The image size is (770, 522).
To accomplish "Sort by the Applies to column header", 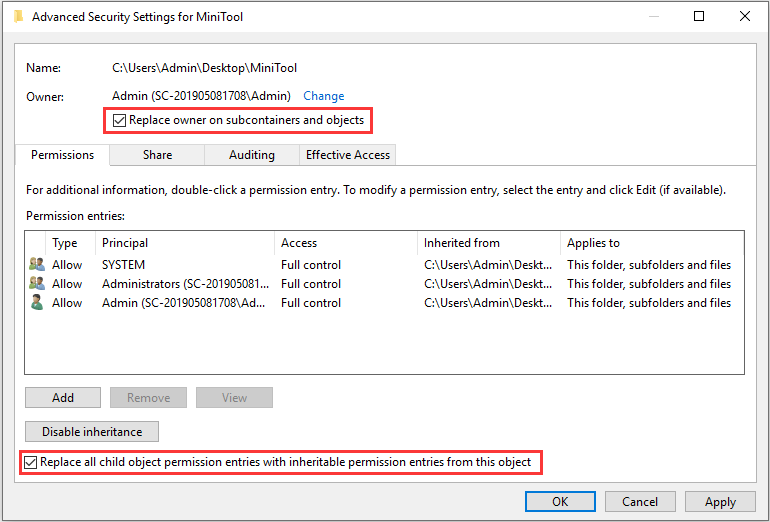I will [652, 243].
